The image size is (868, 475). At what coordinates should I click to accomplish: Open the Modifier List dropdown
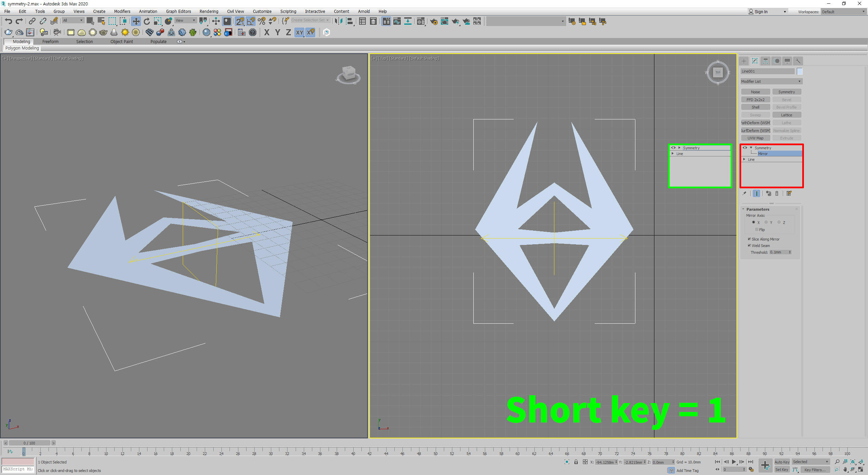(x=771, y=81)
